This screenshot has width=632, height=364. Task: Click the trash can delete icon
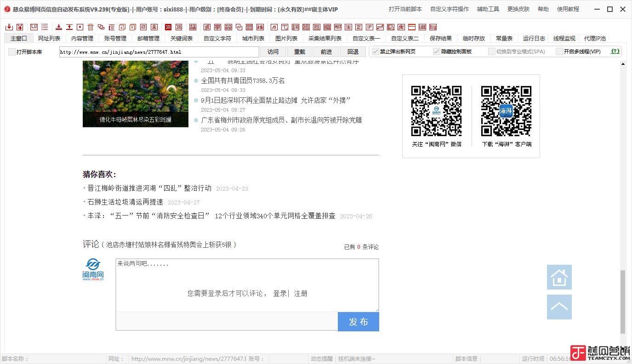point(91,27)
